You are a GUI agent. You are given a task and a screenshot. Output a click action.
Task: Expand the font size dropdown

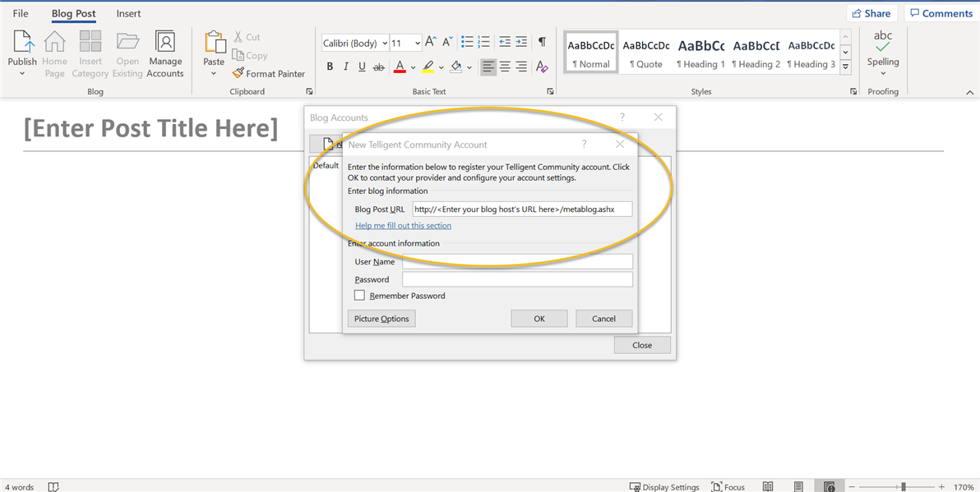[418, 44]
